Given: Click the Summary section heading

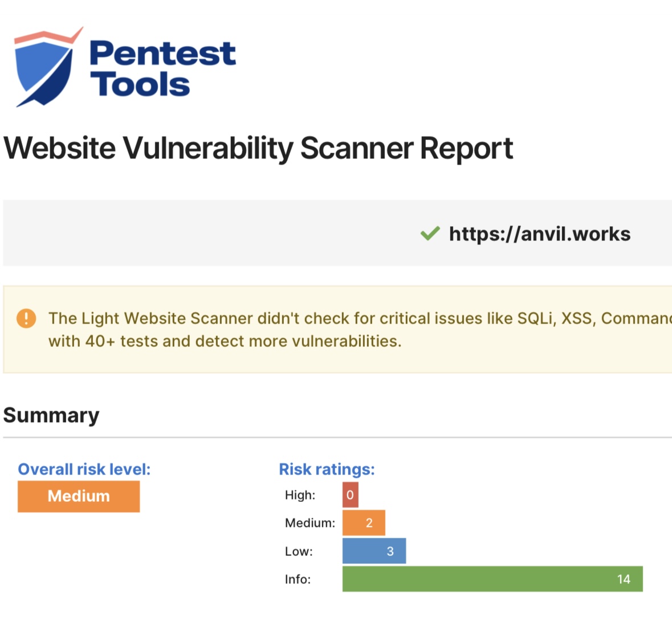Looking at the screenshot, I should pos(51,415).
